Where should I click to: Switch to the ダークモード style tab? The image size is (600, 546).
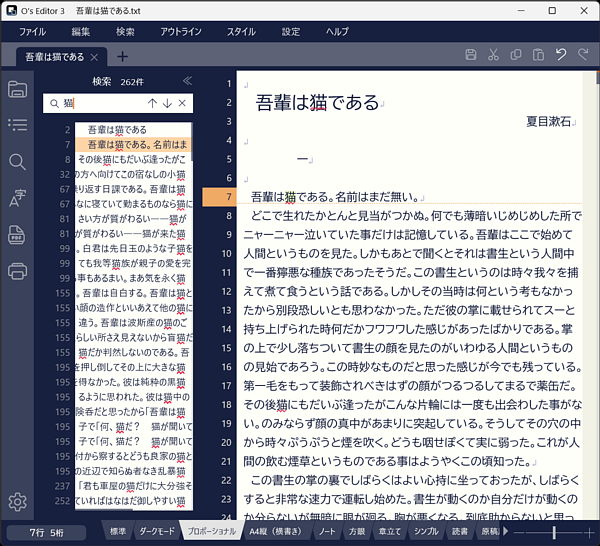click(157, 531)
